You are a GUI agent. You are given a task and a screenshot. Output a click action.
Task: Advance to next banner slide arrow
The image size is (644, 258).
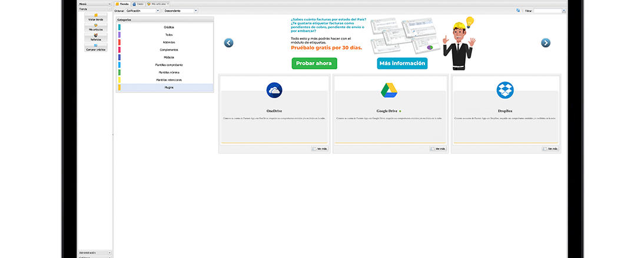pos(546,42)
